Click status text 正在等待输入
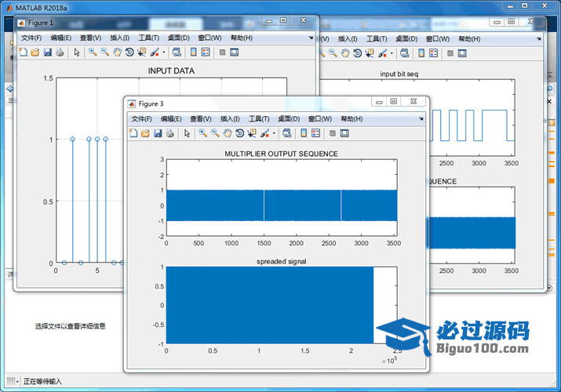561x392 pixels. (42, 382)
